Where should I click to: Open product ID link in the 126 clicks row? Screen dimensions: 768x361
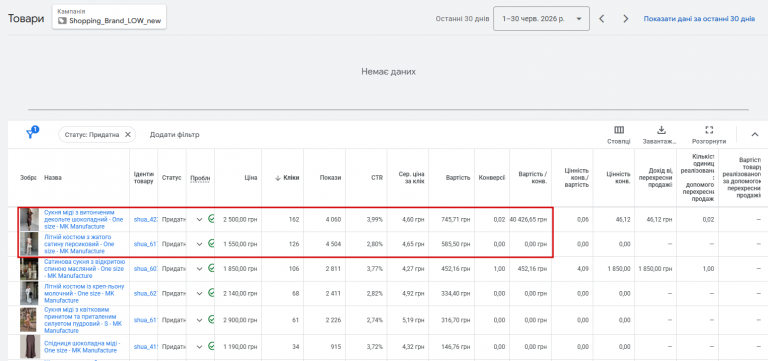coord(145,244)
